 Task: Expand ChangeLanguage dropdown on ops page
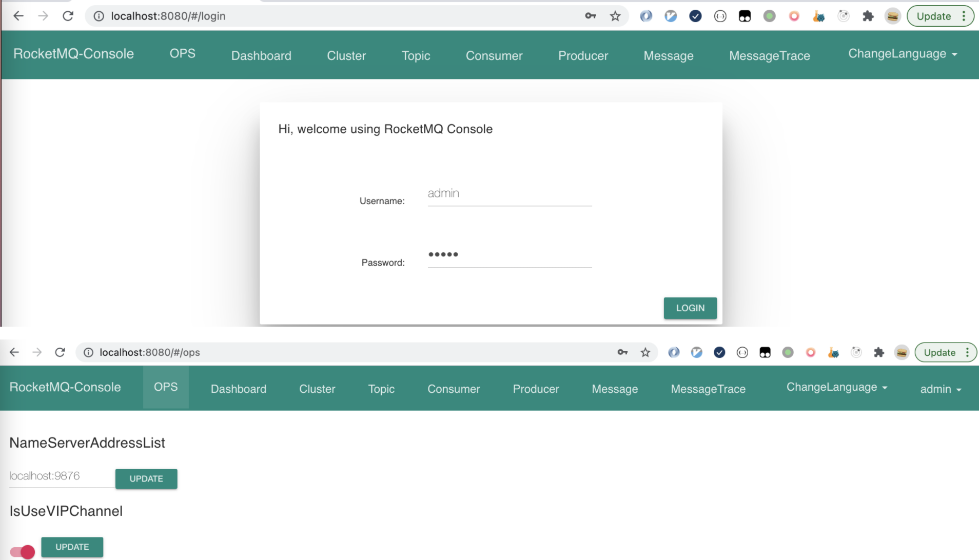click(837, 387)
